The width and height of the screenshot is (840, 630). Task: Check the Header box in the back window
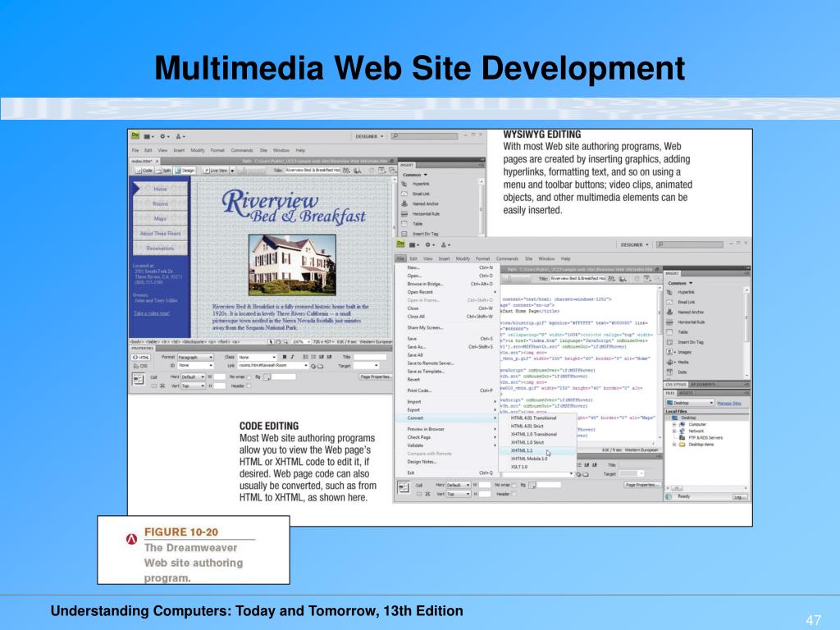(x=248, y=386)
